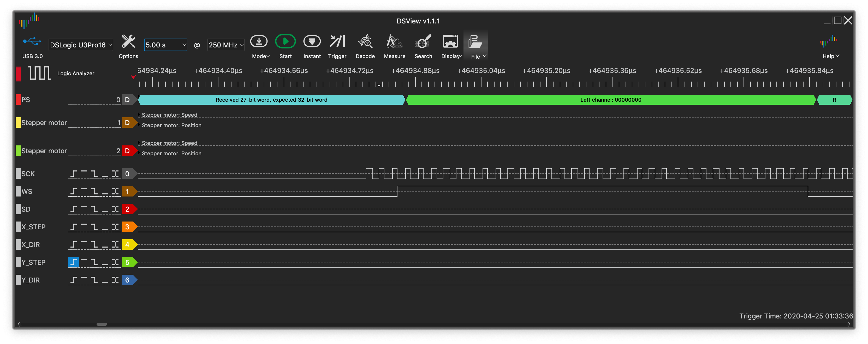This screenshot has height=344, width=868.
Task: Open the Help menu
Action: pos(830,45)
